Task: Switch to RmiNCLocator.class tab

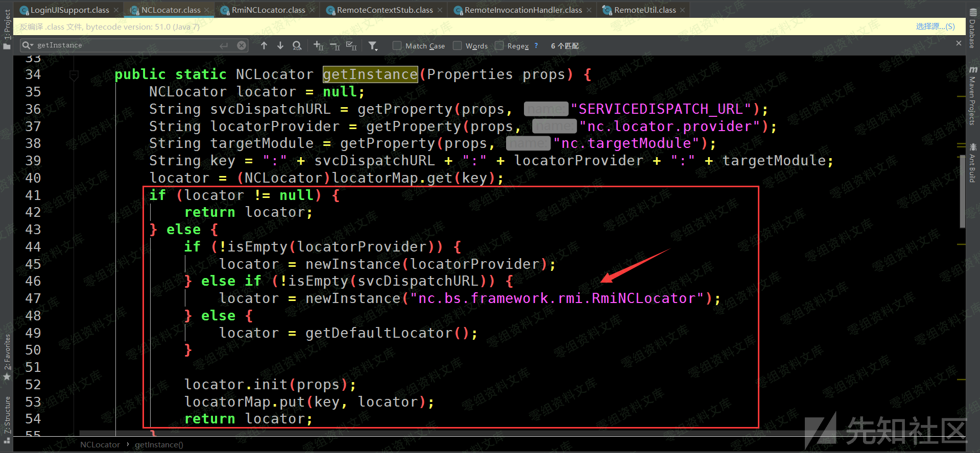Action: pos(268,10)
